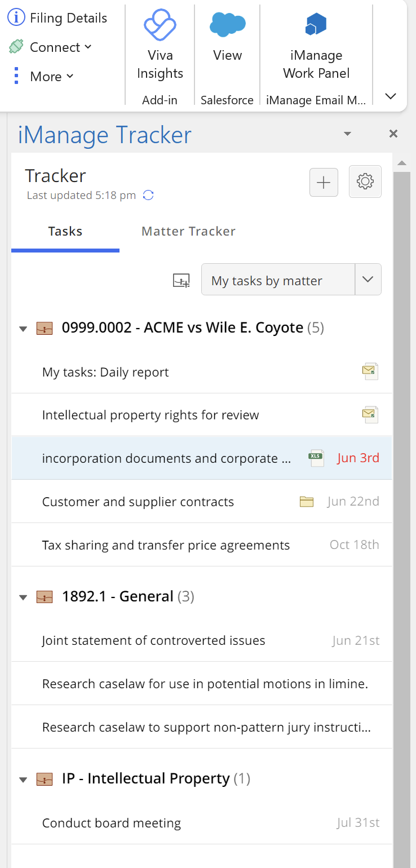Click the plus button to add a task

[x=324, y=182]
